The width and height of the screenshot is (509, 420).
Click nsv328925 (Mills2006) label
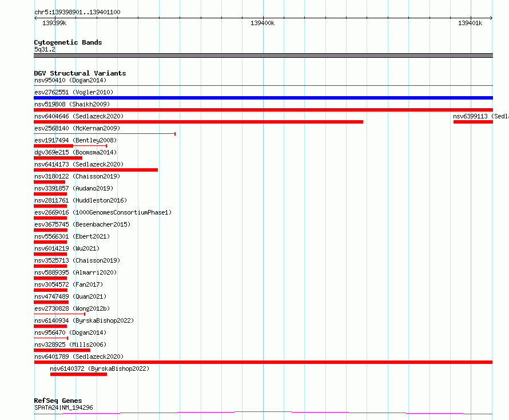coord(70,344)
